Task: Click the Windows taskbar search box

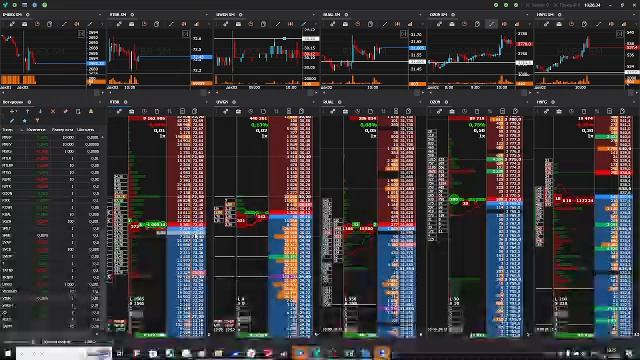Action: pyautogui.click(x=64, y=353)
